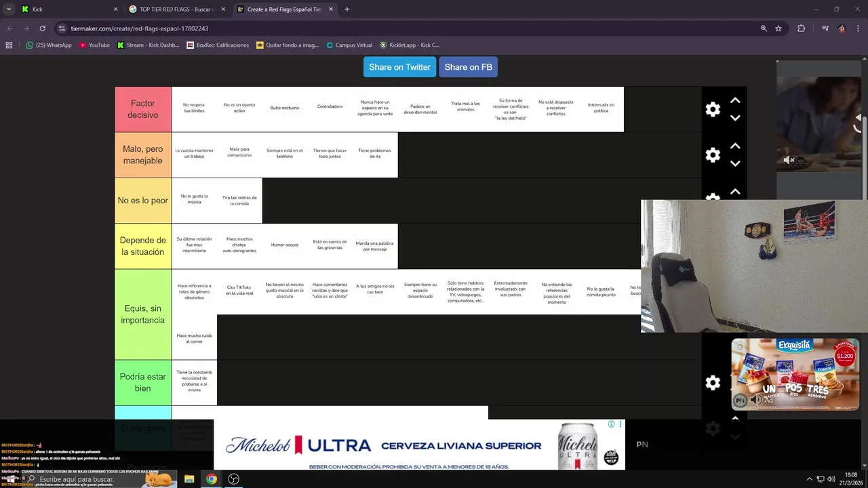Open settings gear for Factor decisivo row
Viewport: 868px width, 488px height.
[713, 110]
